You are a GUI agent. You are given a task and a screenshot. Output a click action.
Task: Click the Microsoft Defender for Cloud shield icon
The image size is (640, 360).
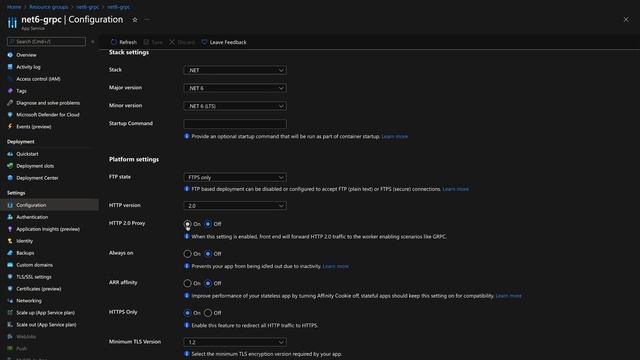(10, 115)
